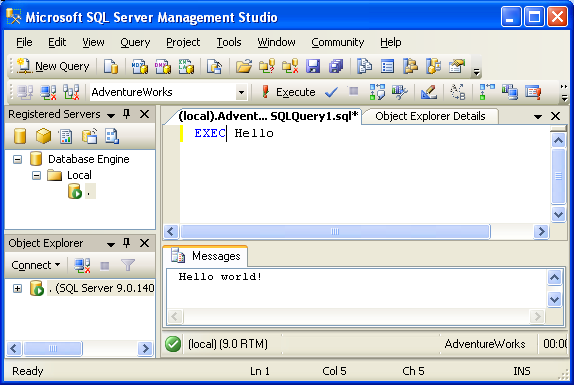Open the AdventureWorks database dropdown

(x=241, y=92)
